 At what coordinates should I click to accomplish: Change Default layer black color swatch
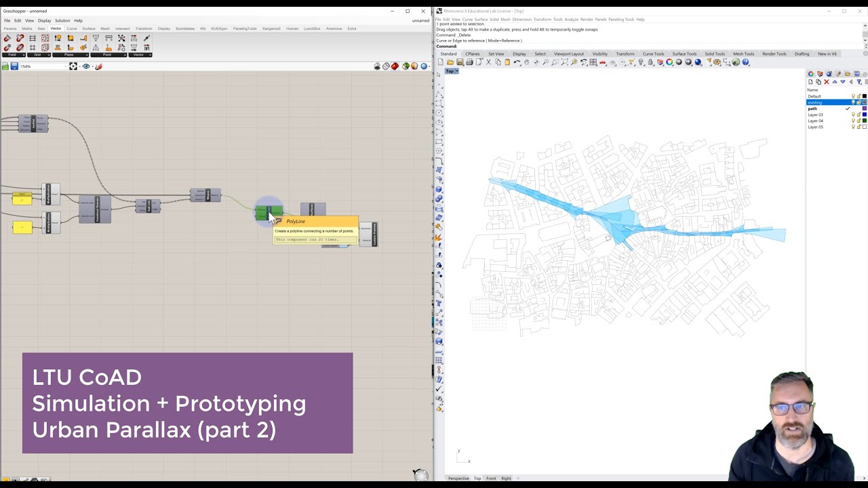865,96
